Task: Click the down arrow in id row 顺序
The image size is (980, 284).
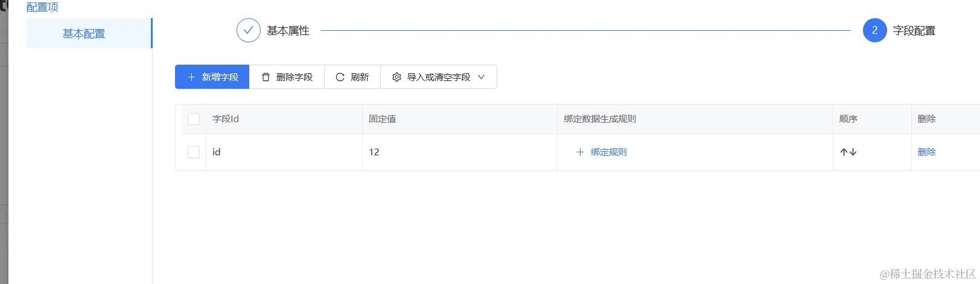Action: pyautogui.click(x=853, y=152)
